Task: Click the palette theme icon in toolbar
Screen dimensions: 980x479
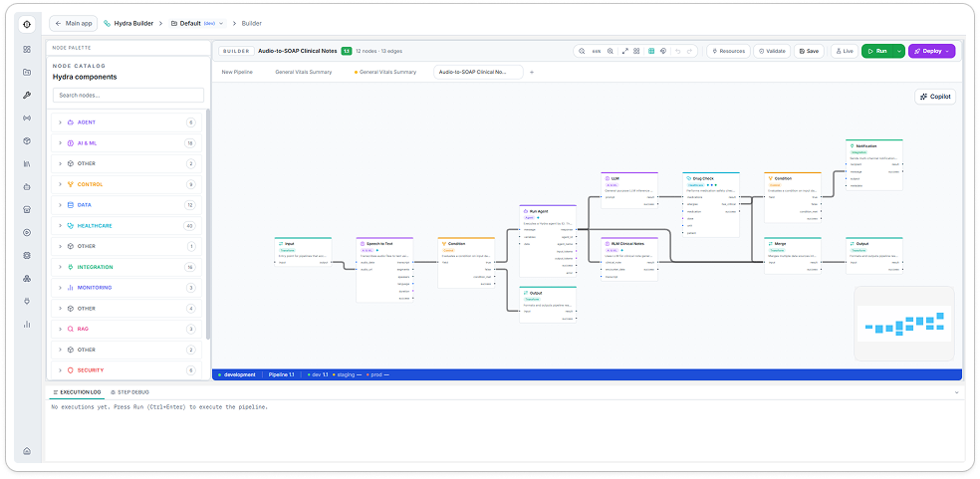Action: (663, 51)
